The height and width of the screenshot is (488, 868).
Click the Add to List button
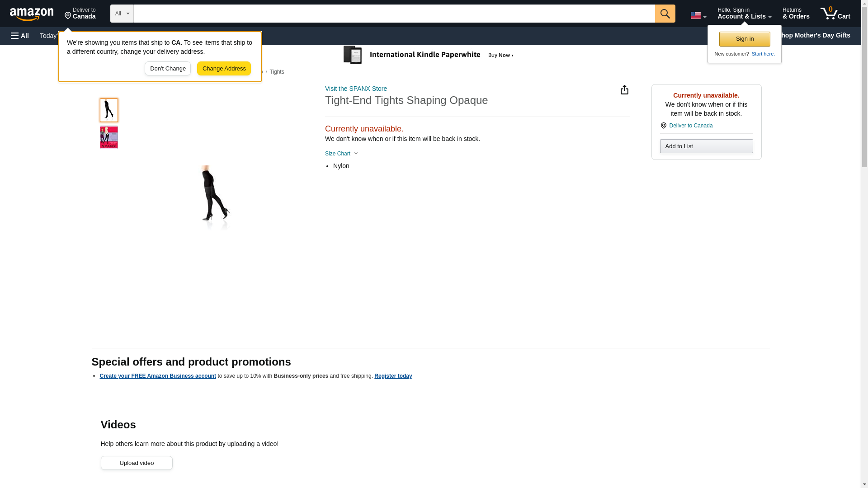pyautogui.click(x=706, y=146)
